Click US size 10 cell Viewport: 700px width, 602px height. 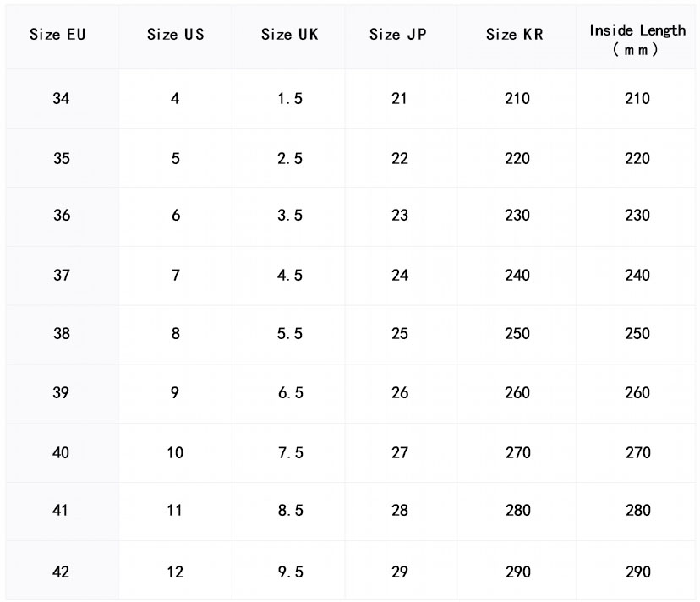point(175,452)
